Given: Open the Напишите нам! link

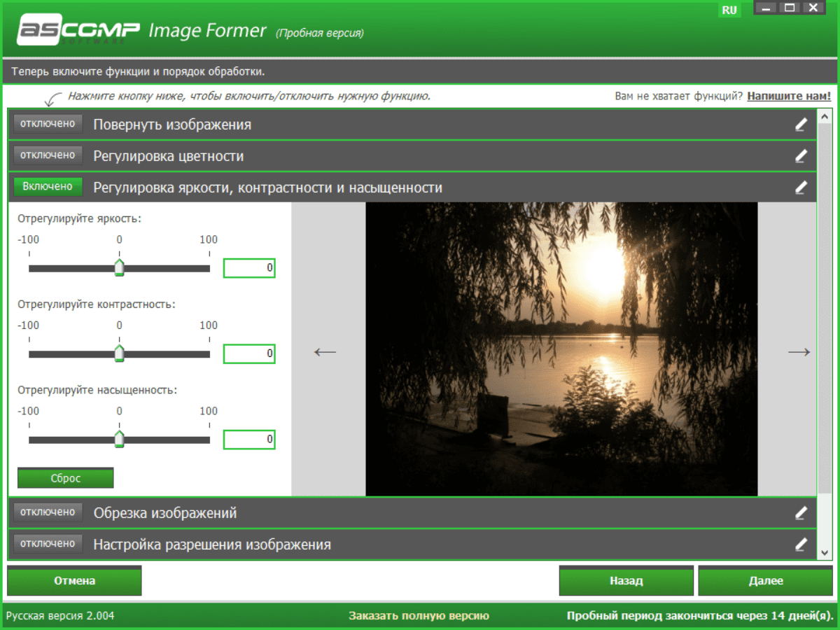Looking at the screenshot, I should 789,96.
